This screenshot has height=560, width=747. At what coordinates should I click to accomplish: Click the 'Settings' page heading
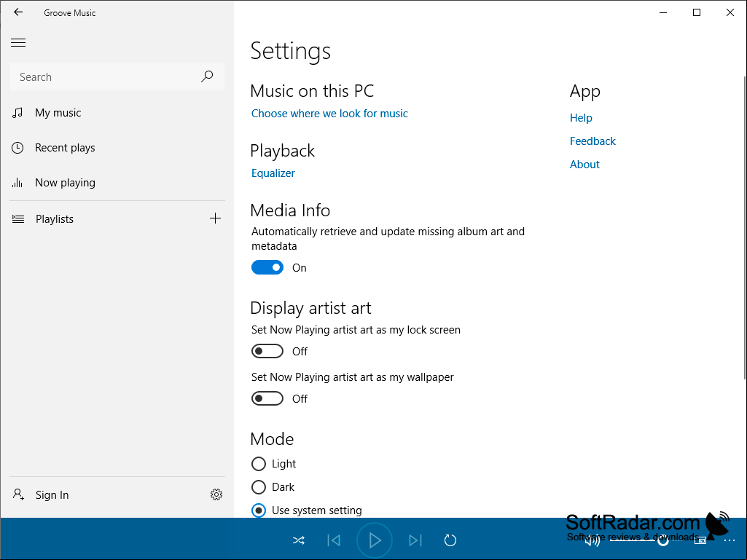(291, 51)
